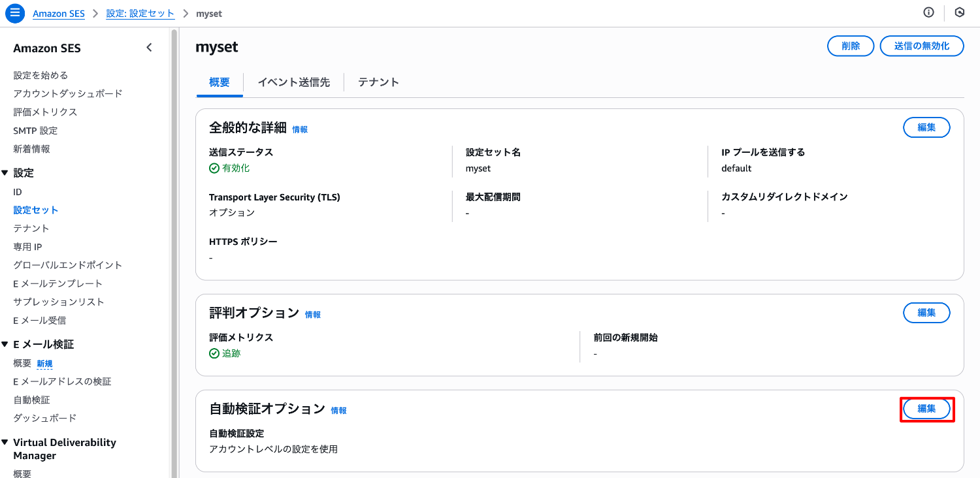Click the hexagon settings icon top right
980x478 pixels.
960,12
